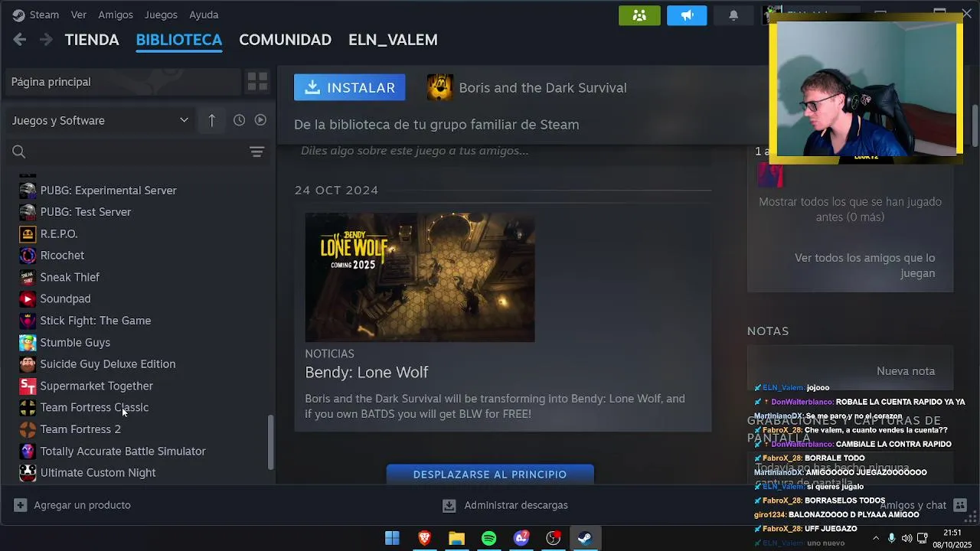Open the ELN_VALEM profile tab
The width and height of the screenshot is (980, 551).
coord(393,40)
